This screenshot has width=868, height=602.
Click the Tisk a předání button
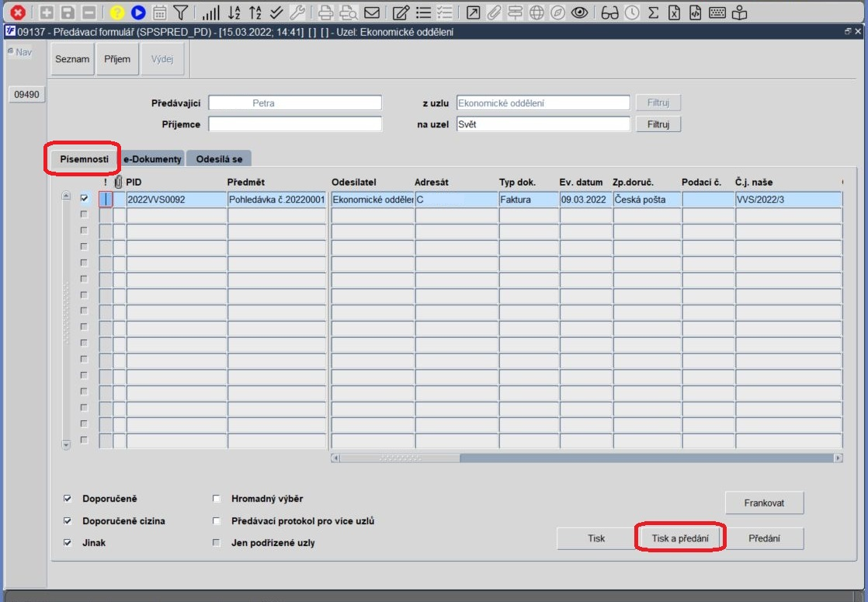(680, 538)
